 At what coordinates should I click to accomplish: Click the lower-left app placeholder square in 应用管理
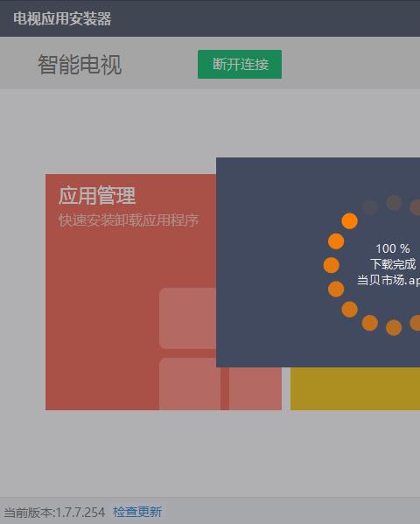click(x=190, y=384)
